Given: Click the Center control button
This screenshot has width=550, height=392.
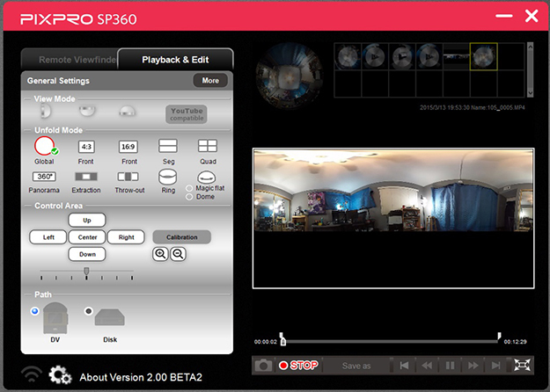Looking at the screenshot, I should tap(87, 237).
